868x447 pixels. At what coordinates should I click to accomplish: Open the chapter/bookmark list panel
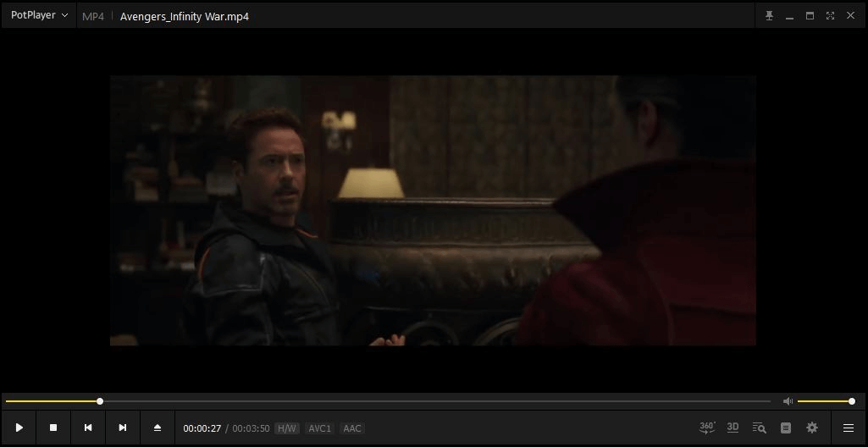[786, 428]
